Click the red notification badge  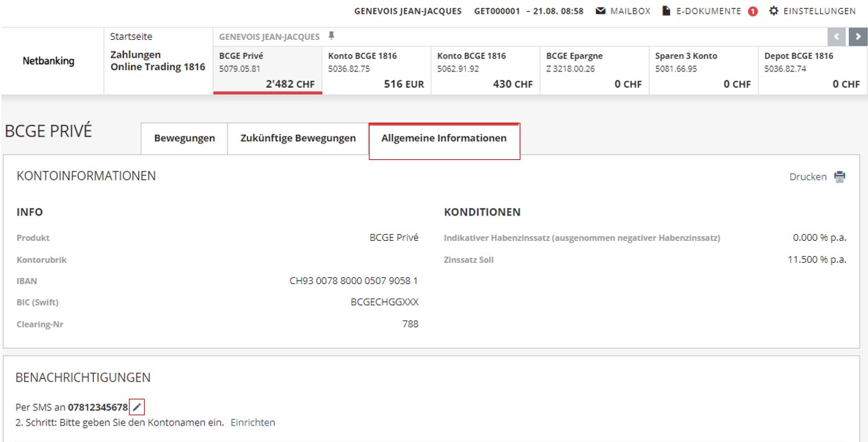point(753,12)
